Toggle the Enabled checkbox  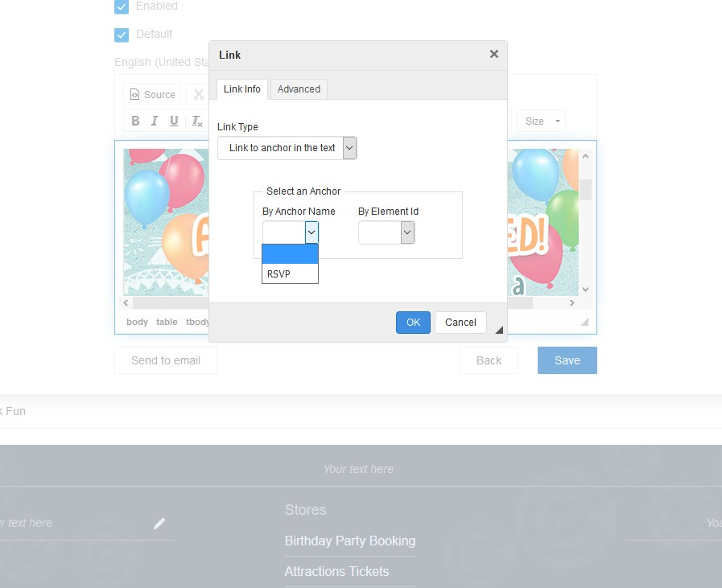coord(122,6)
